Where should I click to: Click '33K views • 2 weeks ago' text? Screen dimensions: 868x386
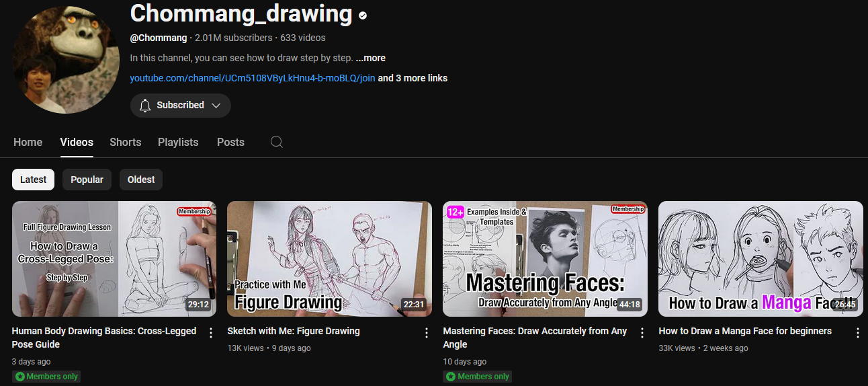point(703,348)
